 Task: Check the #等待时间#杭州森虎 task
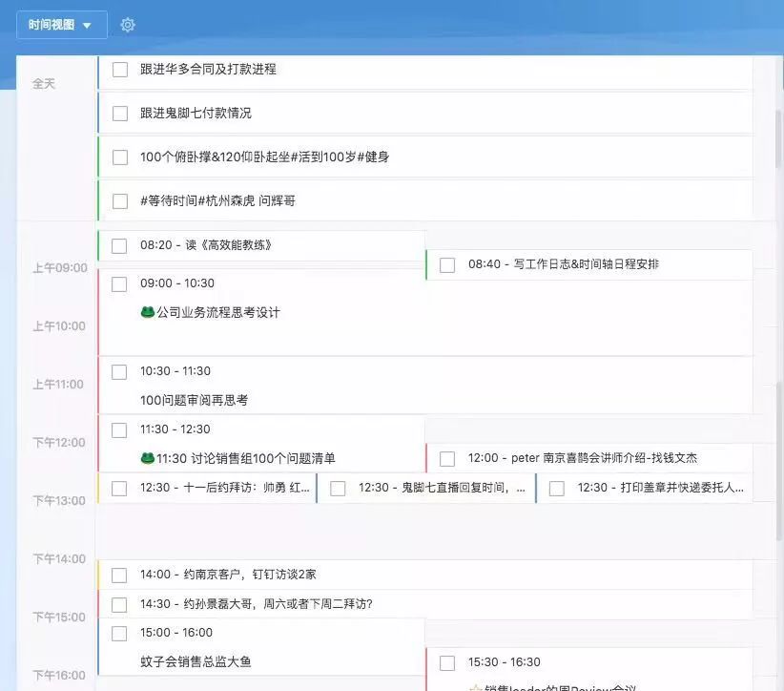[x=119, y=200]
